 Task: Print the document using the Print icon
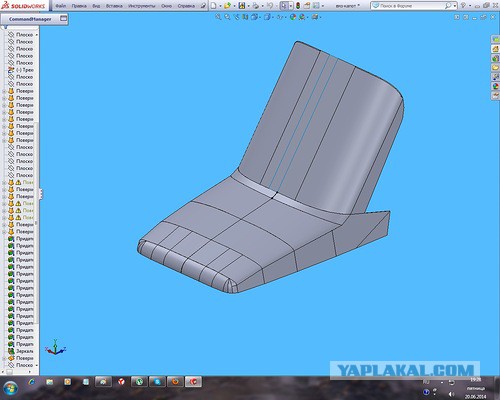(x=256, y=6)
